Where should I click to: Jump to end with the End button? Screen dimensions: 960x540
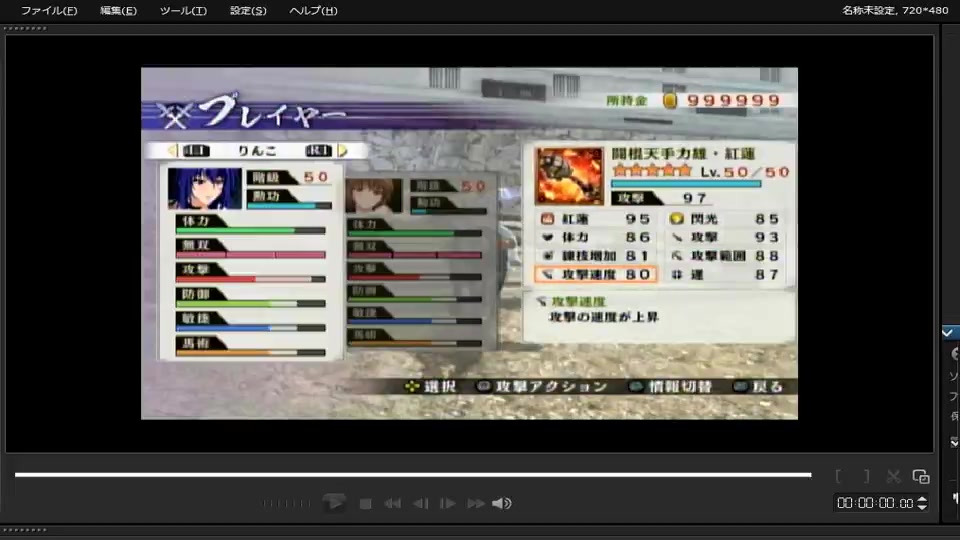[476, 503]
